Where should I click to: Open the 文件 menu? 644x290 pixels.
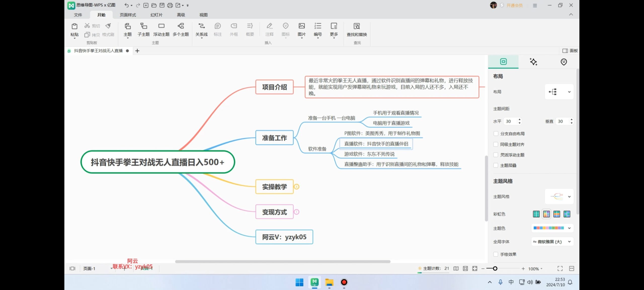[x=78, y=15]
